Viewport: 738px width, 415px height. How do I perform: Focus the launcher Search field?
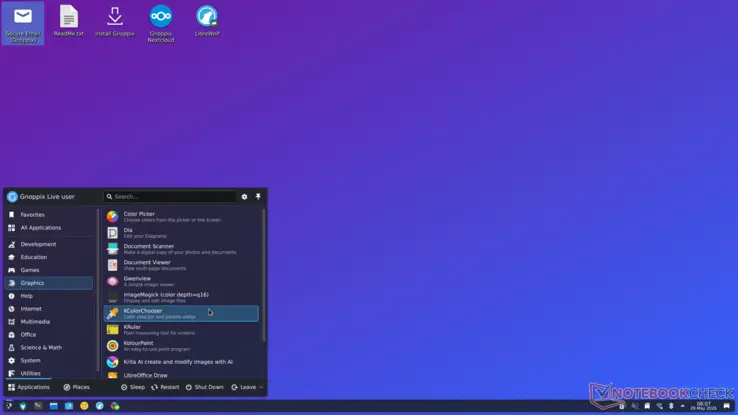pyautogui.click(x=170, y=197)
